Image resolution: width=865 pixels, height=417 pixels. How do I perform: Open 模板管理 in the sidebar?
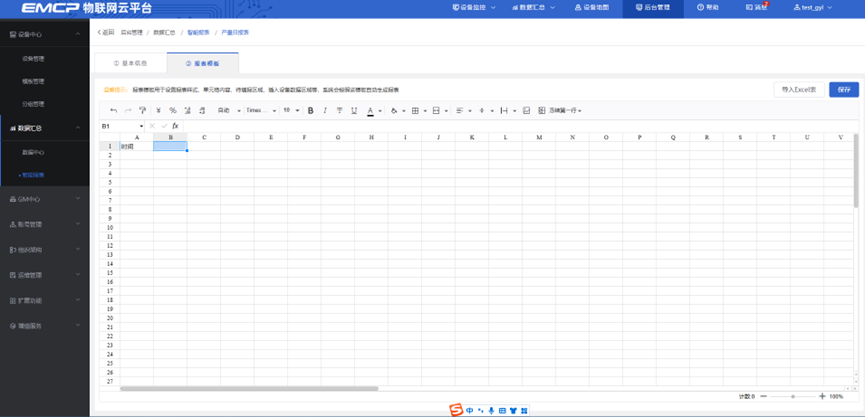[x=33, y=81]
